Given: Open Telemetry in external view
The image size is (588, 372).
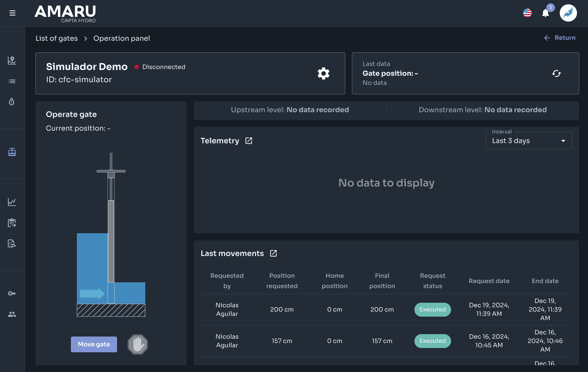Looking at the screenshot, I should pos(249,141).
